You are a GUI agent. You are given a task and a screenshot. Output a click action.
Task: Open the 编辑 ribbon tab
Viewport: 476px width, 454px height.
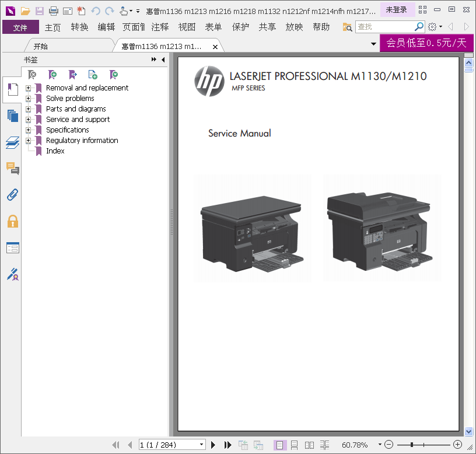[106, 27]
